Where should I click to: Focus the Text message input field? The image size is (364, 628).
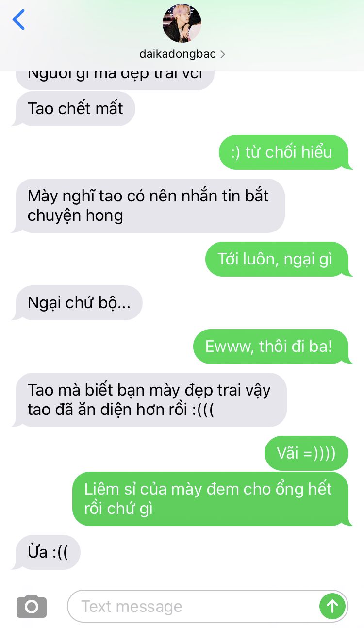(208, 606)
